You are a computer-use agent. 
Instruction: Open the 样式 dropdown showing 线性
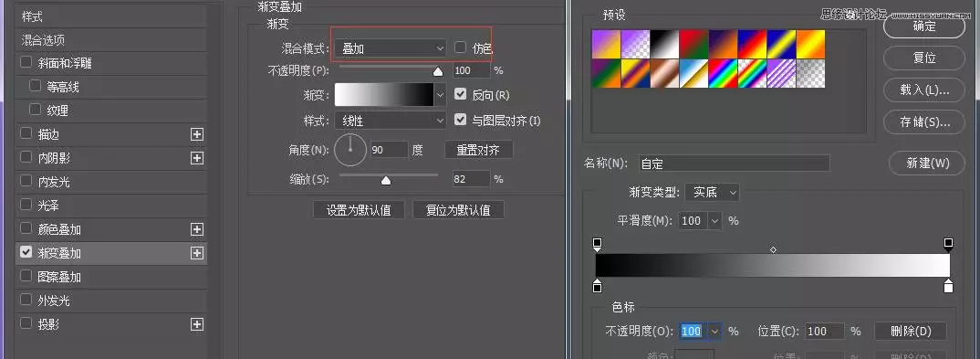click(x=391, y=120)
